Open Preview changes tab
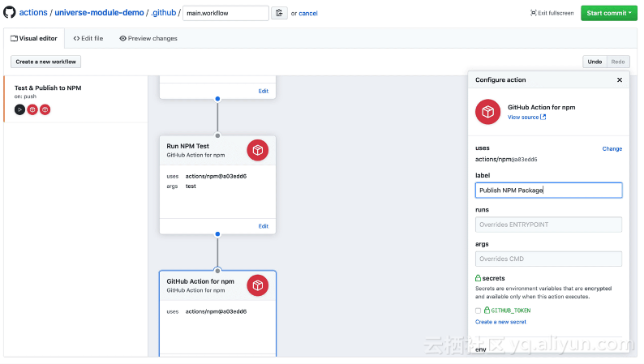The height and width of the screenshot is (364, 644). pyautogui.click(x=148, y=39)
